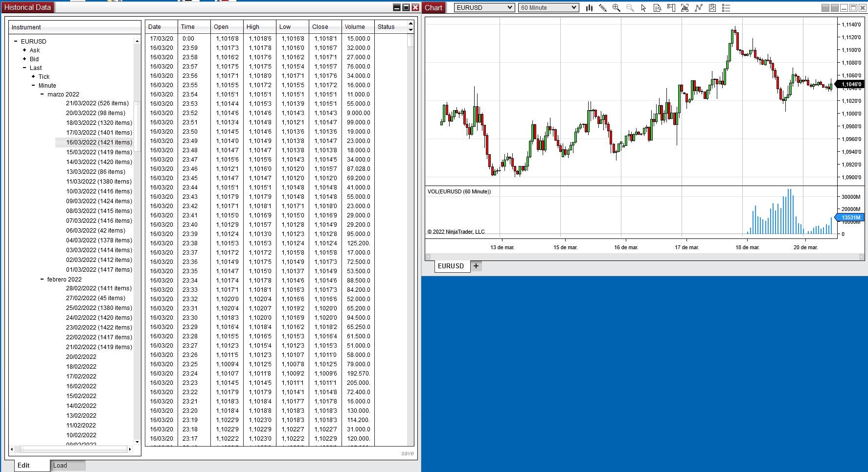
Task: Collapse the marzo 2022 node
Action: pyautogui.click(x=42, y=94)
